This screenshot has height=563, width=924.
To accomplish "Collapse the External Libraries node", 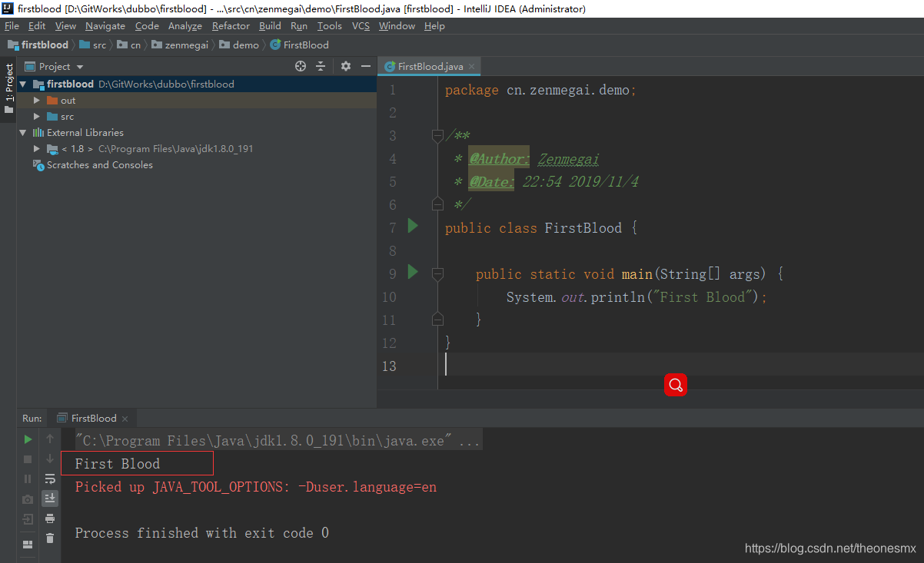I will point(23,133).
